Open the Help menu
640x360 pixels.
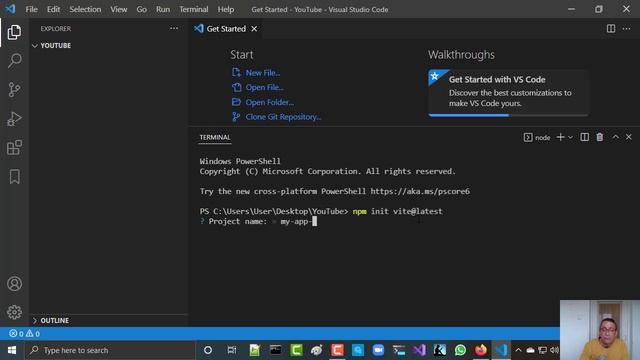pyautogui.click(x=226, y=9)
